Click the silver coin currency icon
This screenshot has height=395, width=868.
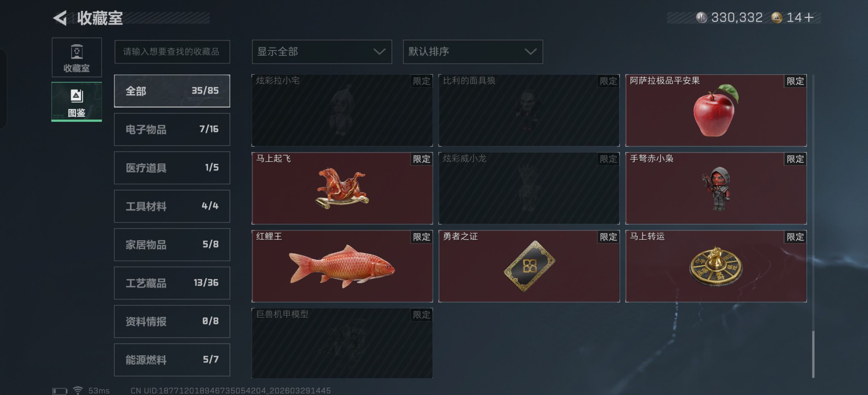702,17
